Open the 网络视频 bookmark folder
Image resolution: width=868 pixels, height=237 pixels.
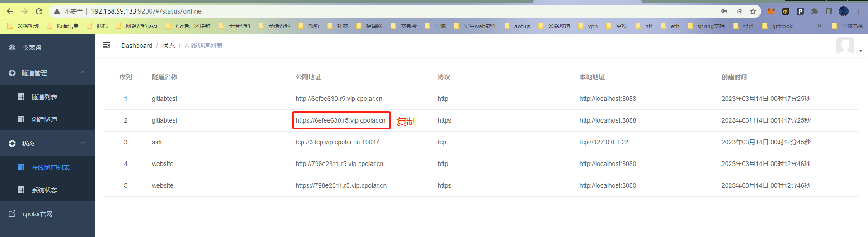pyautogui.click(x=23, y=26)
